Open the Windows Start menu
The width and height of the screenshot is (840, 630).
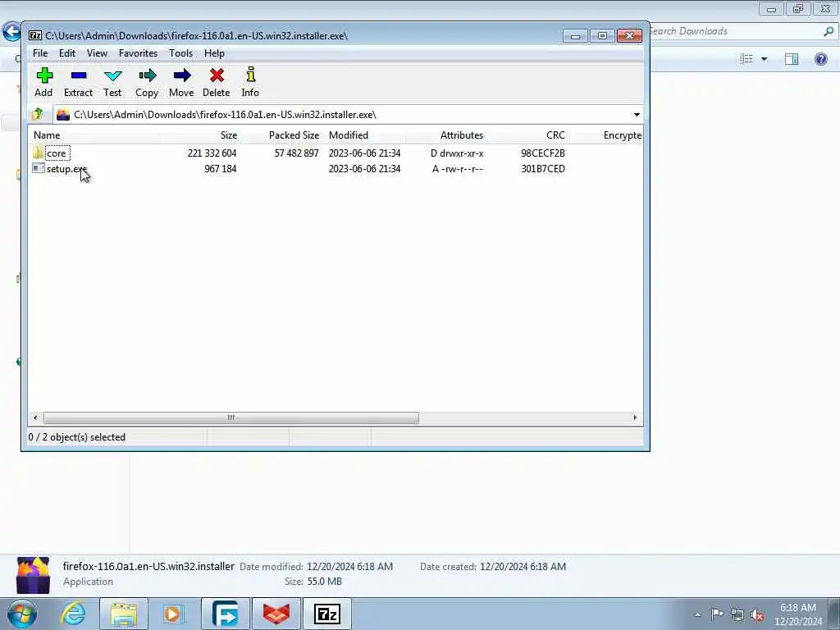click(x=22, y=614)
